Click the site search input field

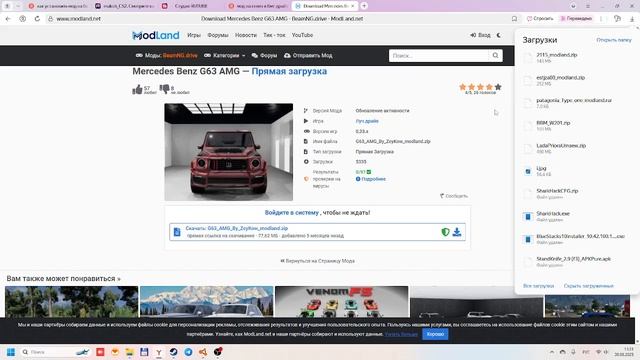click(439, 56)
